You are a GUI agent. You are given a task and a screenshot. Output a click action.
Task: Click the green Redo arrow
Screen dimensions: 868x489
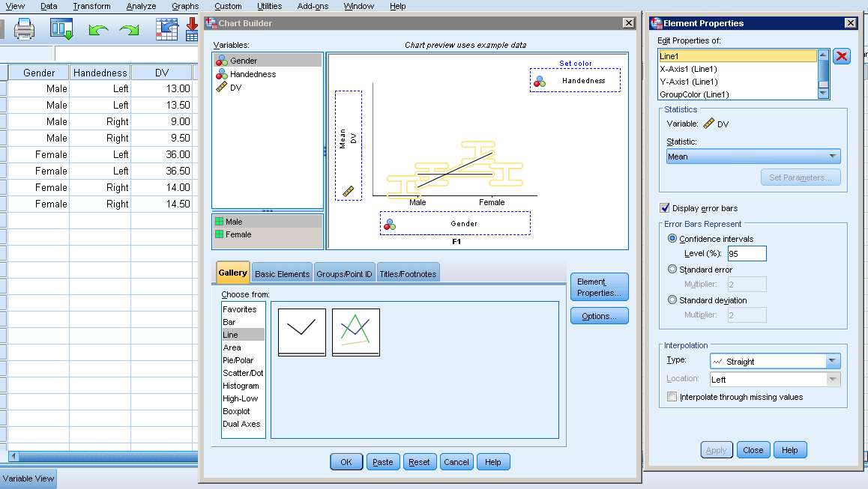[x=129, y=30]
